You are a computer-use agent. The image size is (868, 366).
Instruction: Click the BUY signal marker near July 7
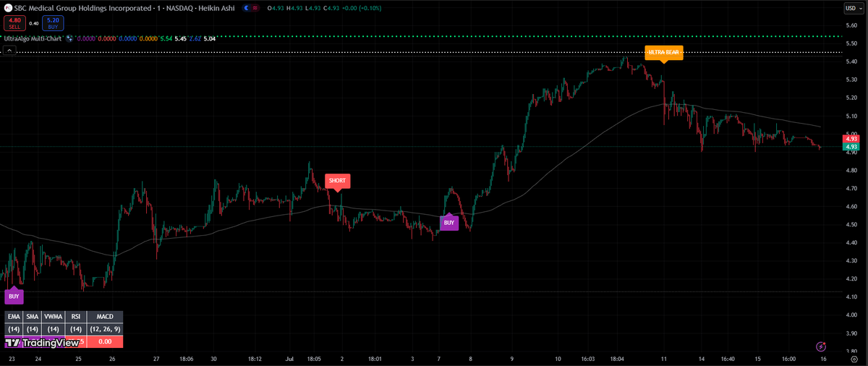[x=449, y=223]
